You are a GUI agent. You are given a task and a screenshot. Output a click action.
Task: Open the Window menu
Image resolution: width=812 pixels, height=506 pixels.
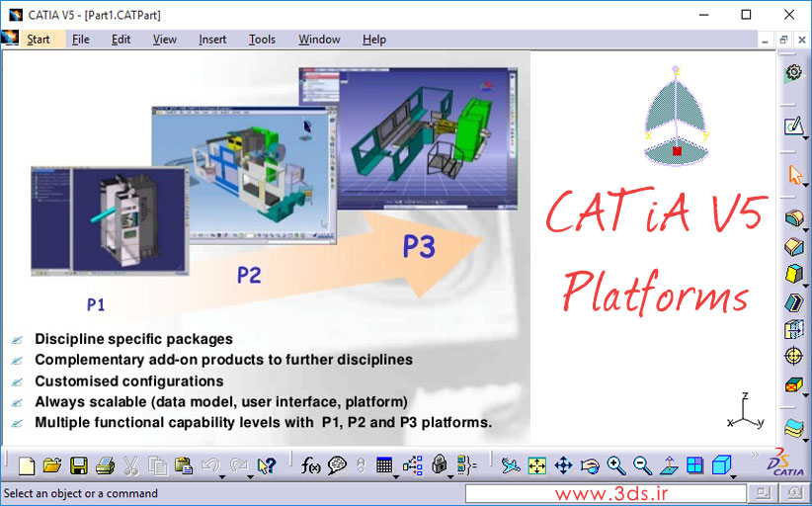[319, 40]
